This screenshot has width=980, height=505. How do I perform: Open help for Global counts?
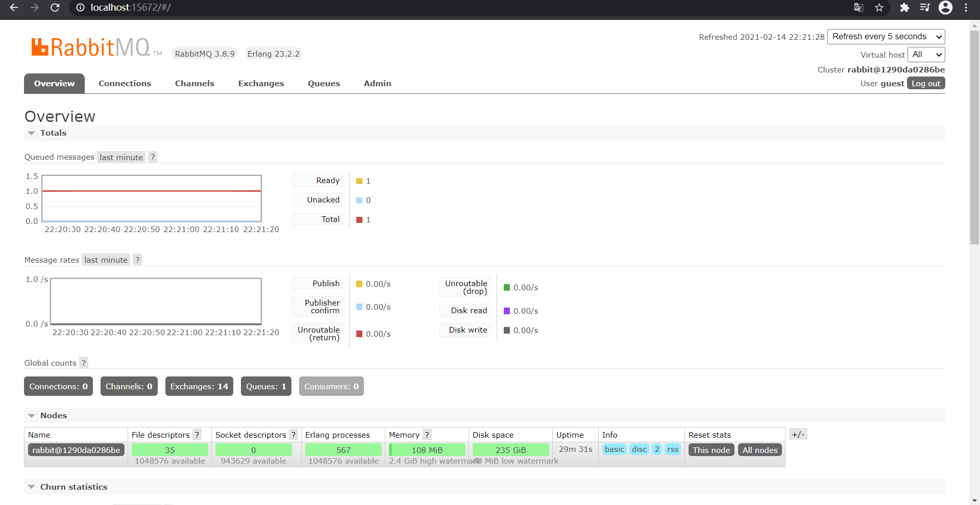click(x=84, y=363)
